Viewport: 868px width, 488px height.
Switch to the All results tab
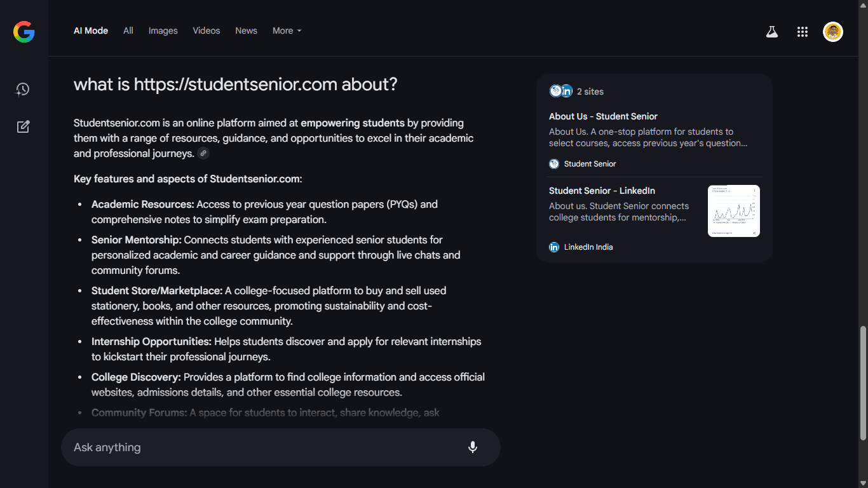click(x=128, y=30)
